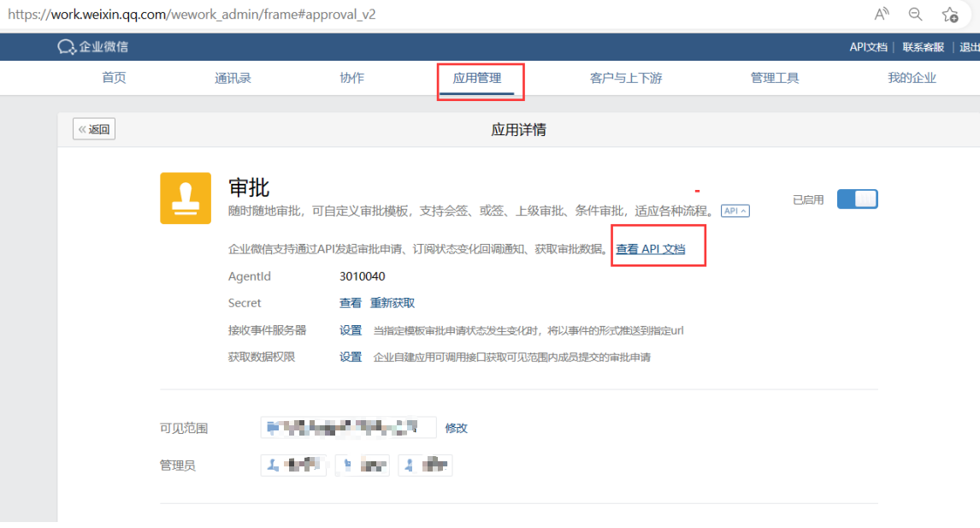Click the browser address bar URL

(x=192, y=15)
